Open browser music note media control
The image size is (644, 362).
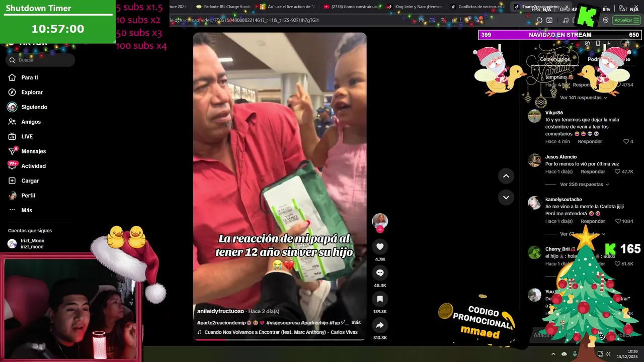[x=566, y=20]
